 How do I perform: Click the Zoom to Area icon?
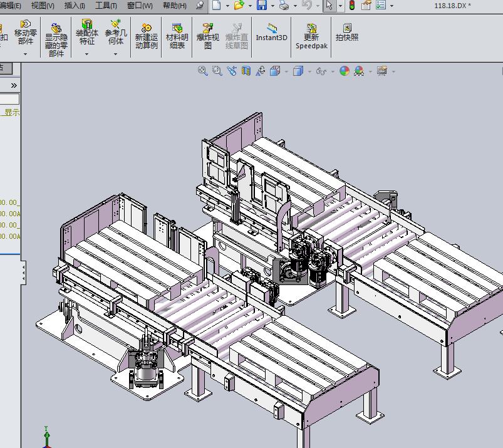217,71
